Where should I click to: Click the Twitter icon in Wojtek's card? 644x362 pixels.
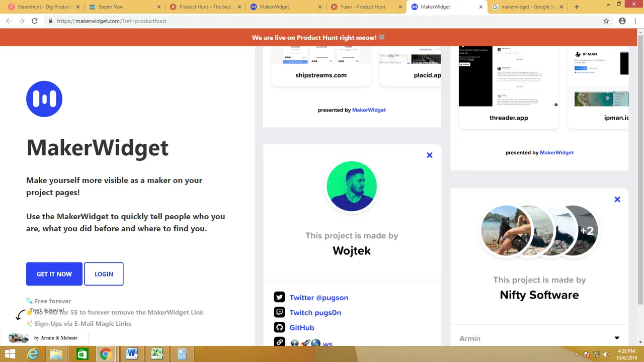point(279,297)
